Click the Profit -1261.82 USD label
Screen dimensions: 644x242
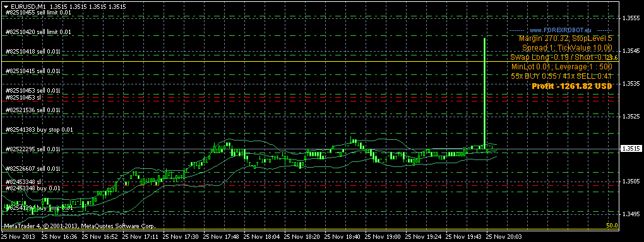[572, 86]
